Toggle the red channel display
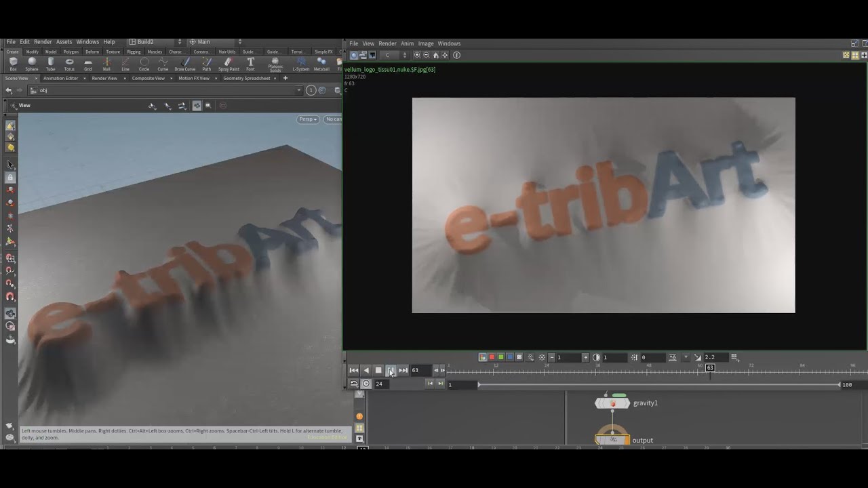 click(x=492, y=357)
